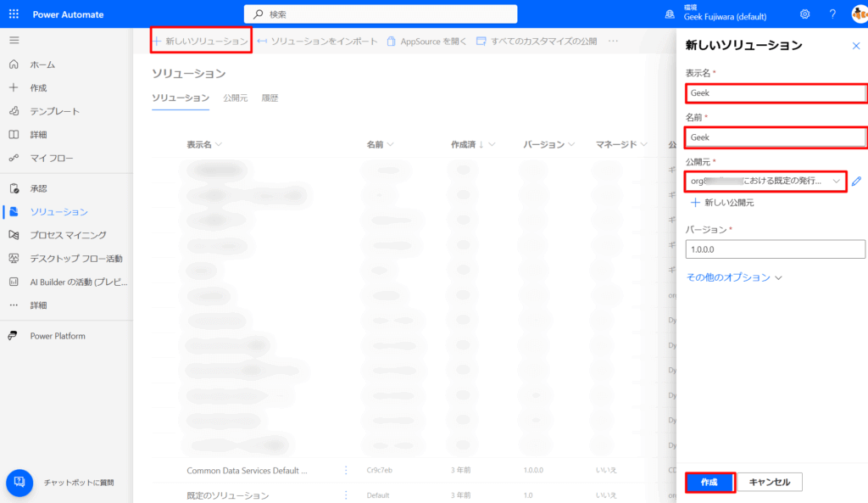
Task: Click the help question mark icon
Action: click(832, 14)
